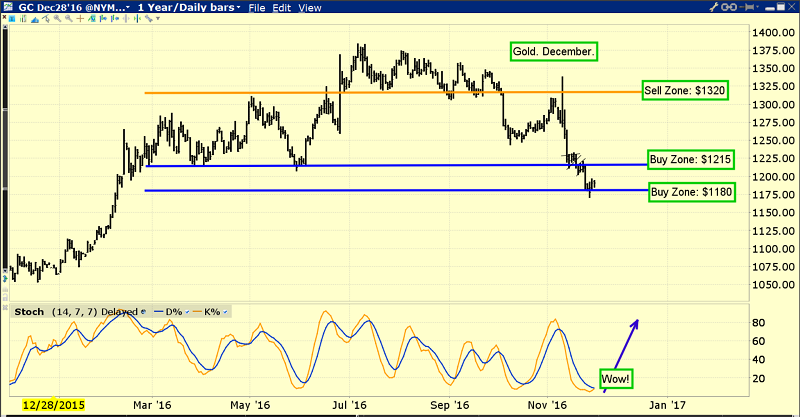The height and width of the screenshot is (417, 800).
Task: Click the 1250.00 price axis value
Action: tap(773, 141)
